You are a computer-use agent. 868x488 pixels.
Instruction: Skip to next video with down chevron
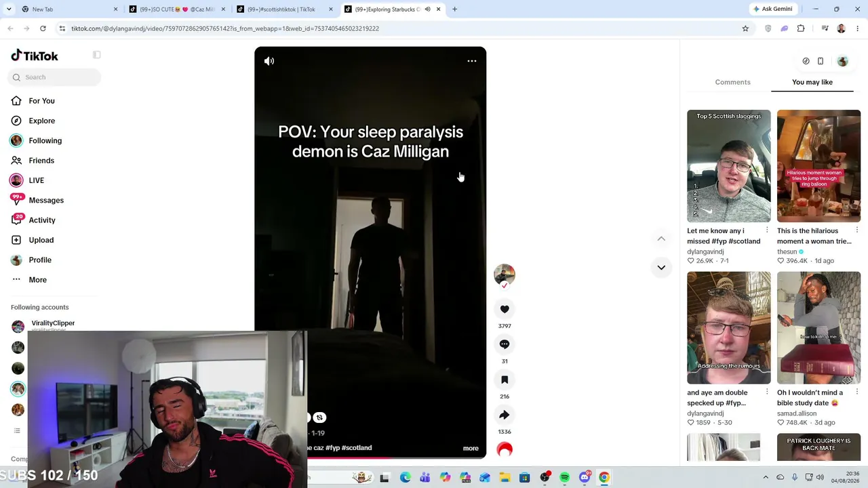tap(661, 268)
